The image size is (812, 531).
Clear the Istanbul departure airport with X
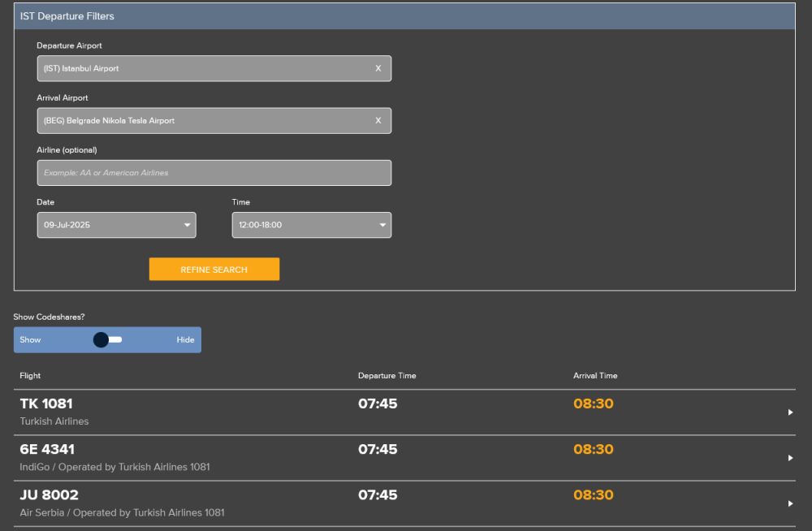click(378, 69)
